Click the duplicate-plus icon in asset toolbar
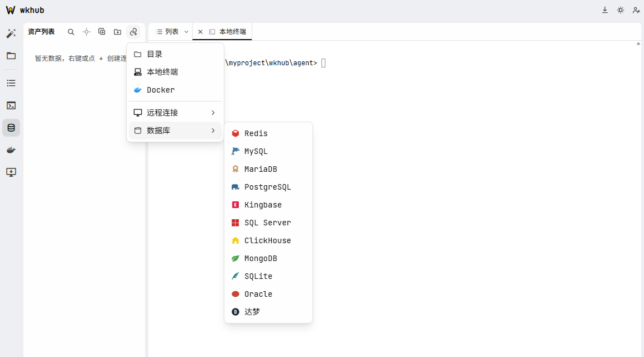The width and height of the screenshot is (644, 357). 102,32
